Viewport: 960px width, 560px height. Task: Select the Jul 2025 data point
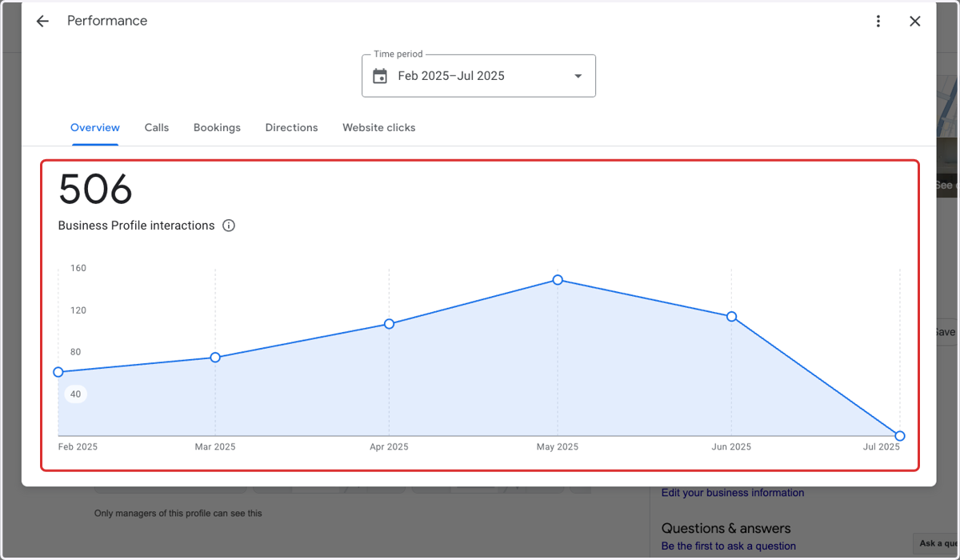[900, 436]
